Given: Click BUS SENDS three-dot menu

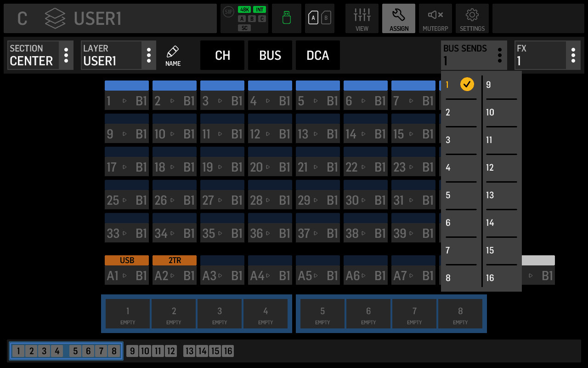Looking at the screenshot, I should [x=500, y=55].
